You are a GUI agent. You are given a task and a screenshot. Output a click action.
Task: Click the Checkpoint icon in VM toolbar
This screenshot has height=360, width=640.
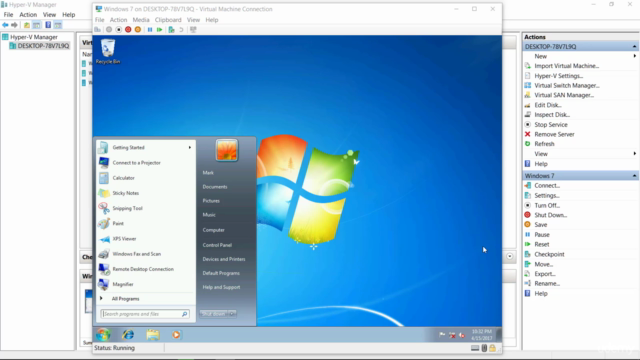tap(171, 29)
